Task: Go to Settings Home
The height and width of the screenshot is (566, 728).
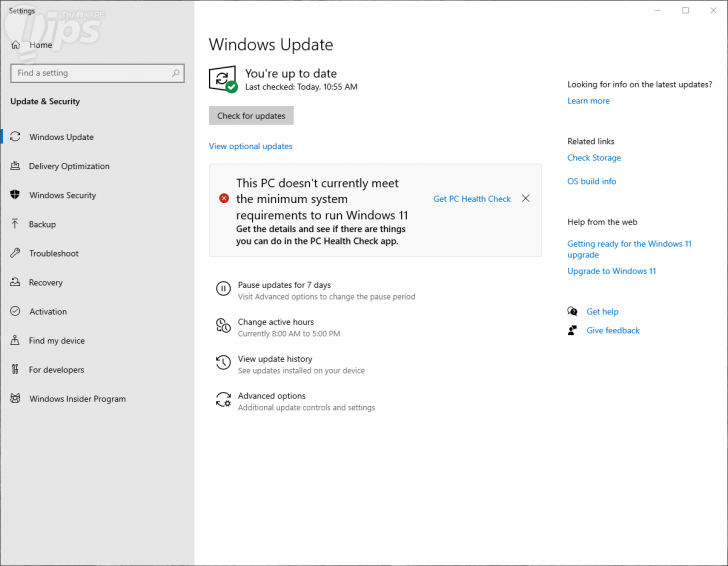Action: [x=40, y=45]
